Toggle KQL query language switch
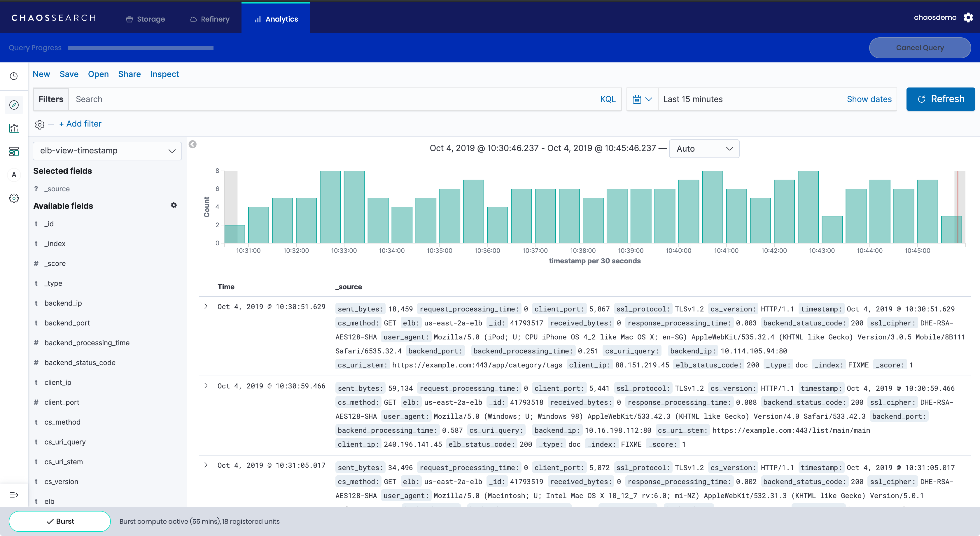This screenshot has height=536, width=980. [x=608, y=99]
